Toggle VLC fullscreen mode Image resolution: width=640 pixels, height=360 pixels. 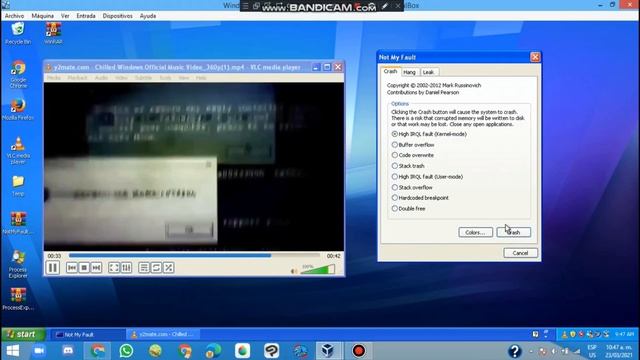114,268
